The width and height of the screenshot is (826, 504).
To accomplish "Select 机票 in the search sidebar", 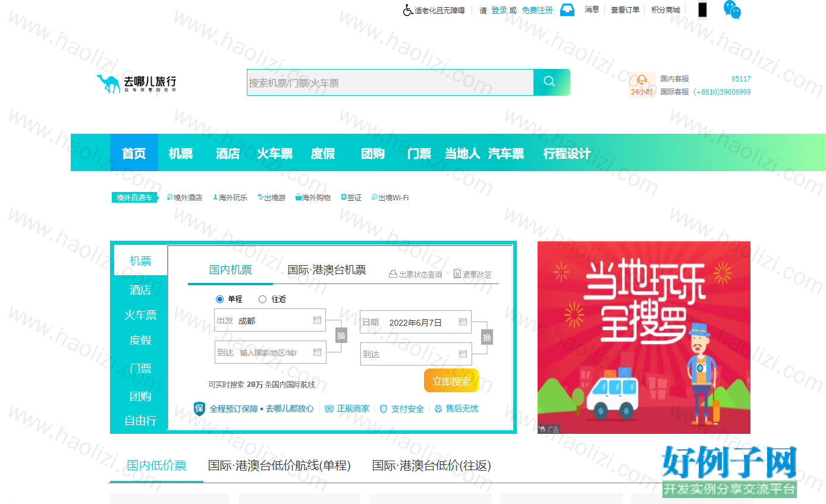I will (x=141, y=260).
